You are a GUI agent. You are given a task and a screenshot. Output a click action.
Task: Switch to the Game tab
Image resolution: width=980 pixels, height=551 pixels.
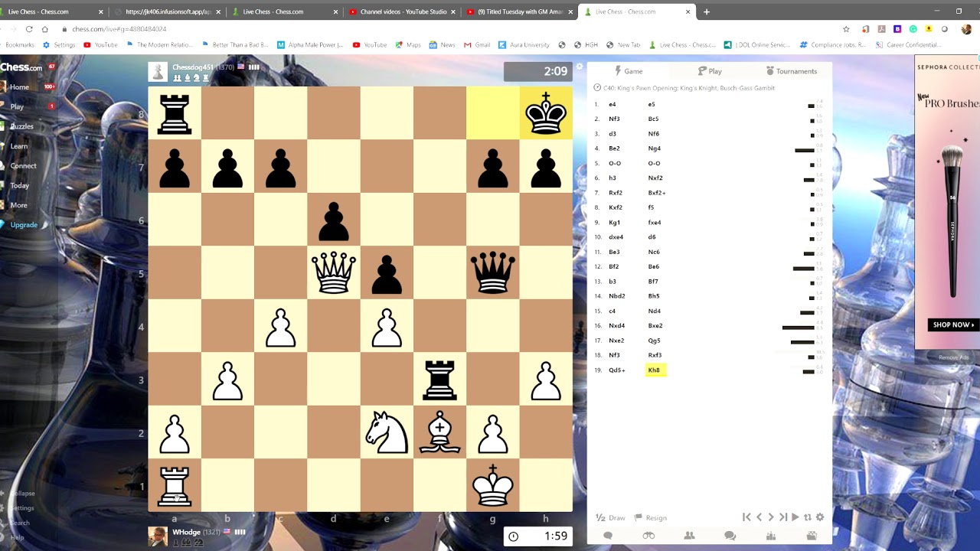click(x=629, y=71)
